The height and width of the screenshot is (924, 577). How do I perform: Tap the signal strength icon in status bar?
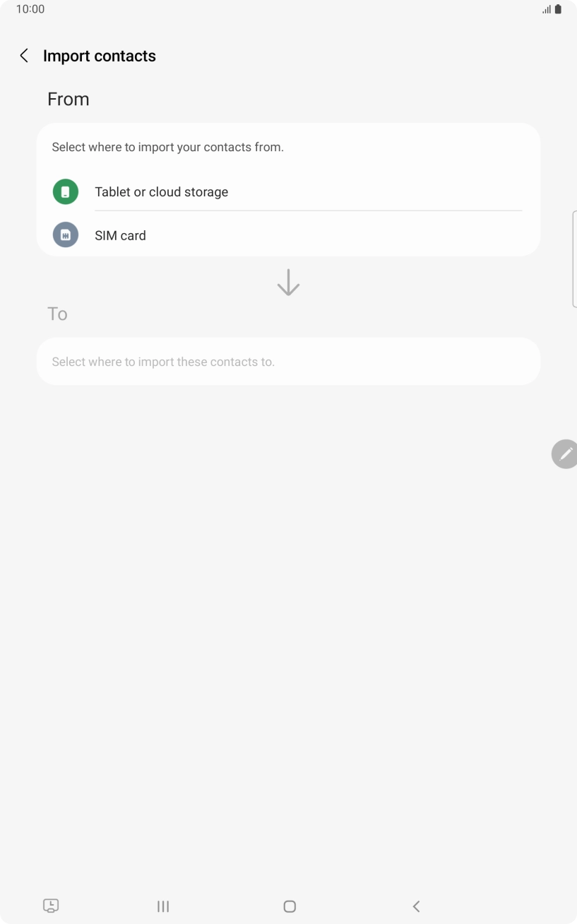tap(546, 9)
